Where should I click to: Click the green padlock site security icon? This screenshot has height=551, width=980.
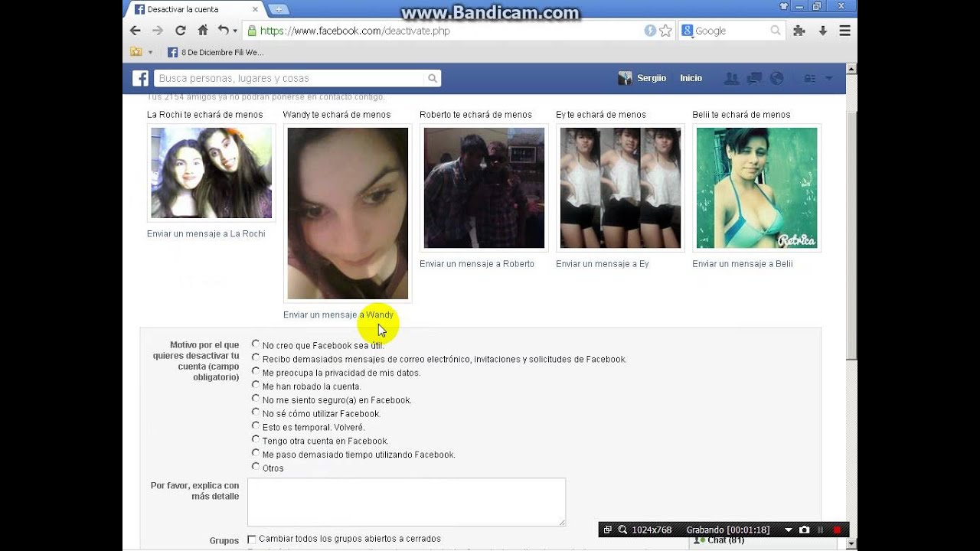[x=251, y=31]
